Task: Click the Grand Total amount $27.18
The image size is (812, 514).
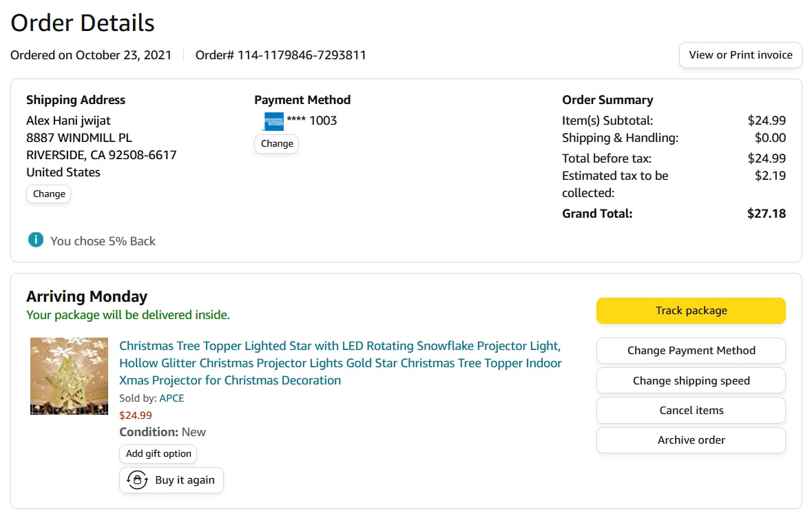Action: (766, 214)
